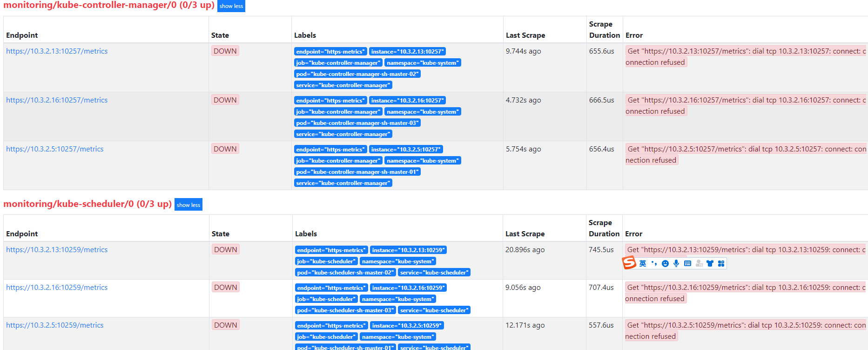This screenshot has width=868, height=350.
Task: Click scrape duration 557.6us
Action: tap(601, 325)
